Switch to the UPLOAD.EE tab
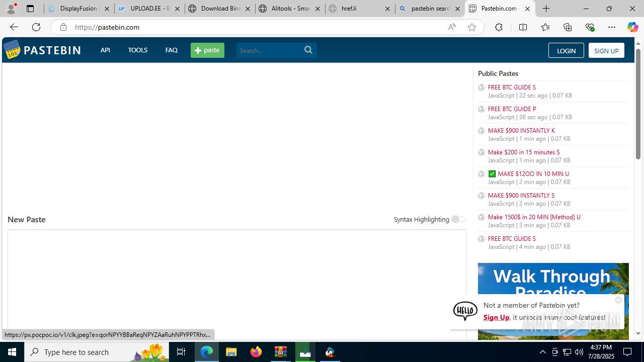Viewport: 644px width, 362px height. [149, 9]
